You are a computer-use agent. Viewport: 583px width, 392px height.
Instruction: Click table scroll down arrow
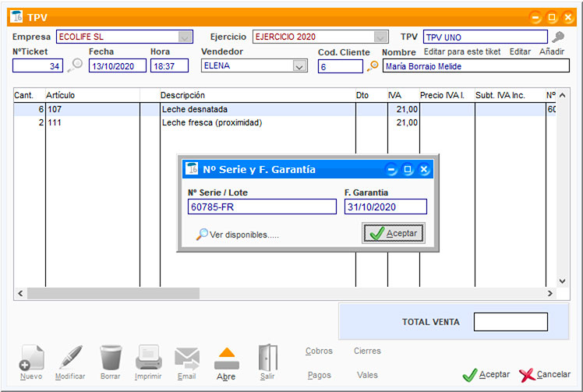[x=563, y=281]
